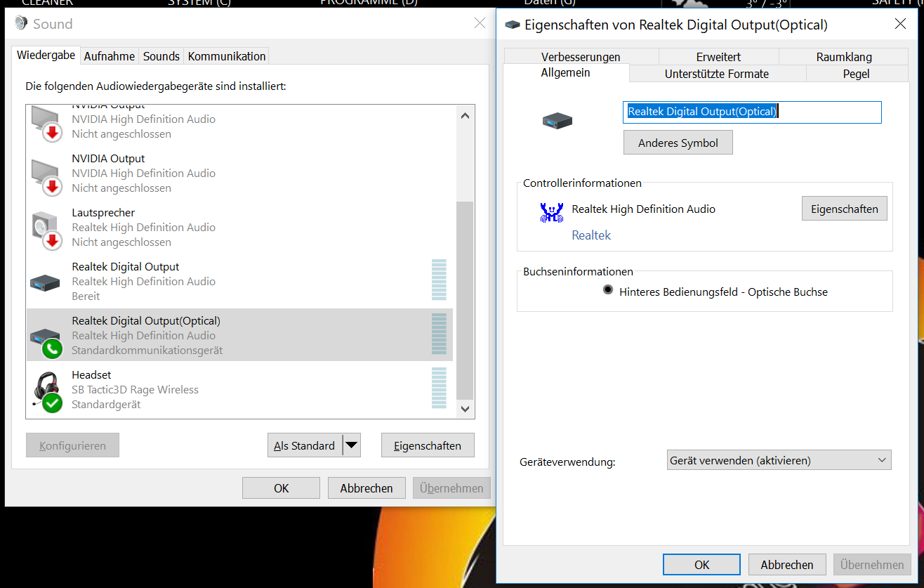Viewport: 924px width, 588px height.
Task: Click the Eigenschaften window title bar icon
Action: pos(513,25)
